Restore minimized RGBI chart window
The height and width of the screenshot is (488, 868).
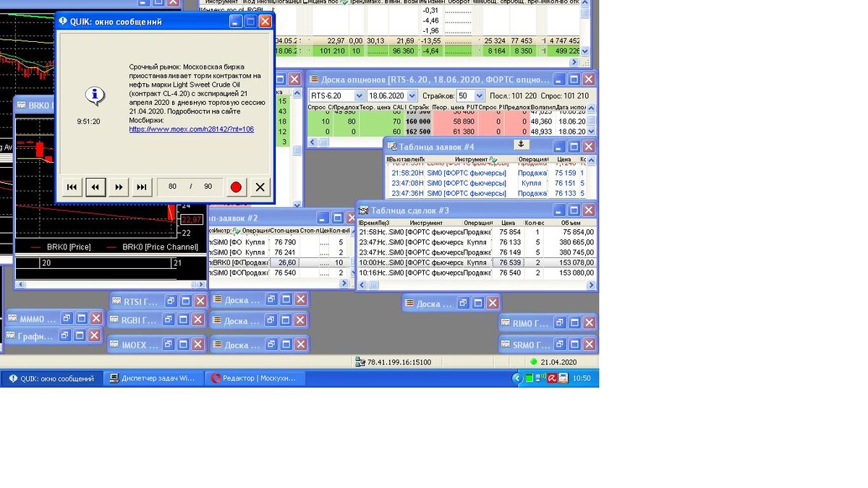(169, 320)
